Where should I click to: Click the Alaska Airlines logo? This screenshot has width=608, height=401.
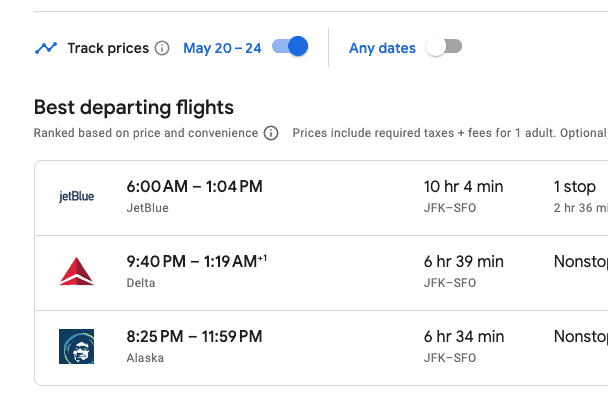[x=77, y=346]
